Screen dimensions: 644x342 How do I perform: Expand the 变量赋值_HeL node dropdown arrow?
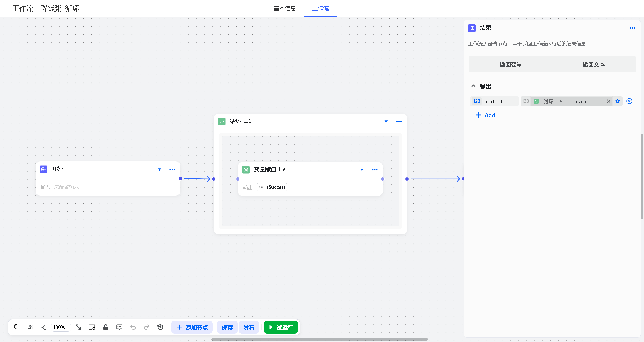click(362, 170)
